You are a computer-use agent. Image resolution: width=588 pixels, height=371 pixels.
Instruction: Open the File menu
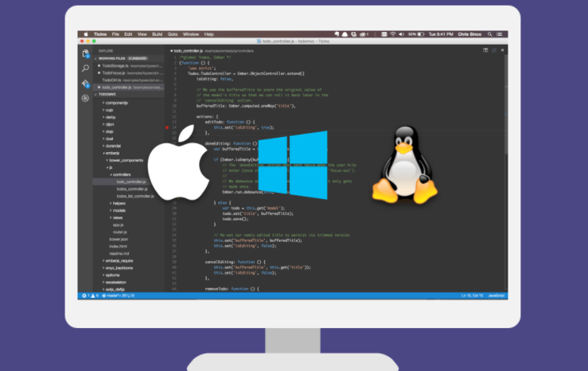point(115,34)
